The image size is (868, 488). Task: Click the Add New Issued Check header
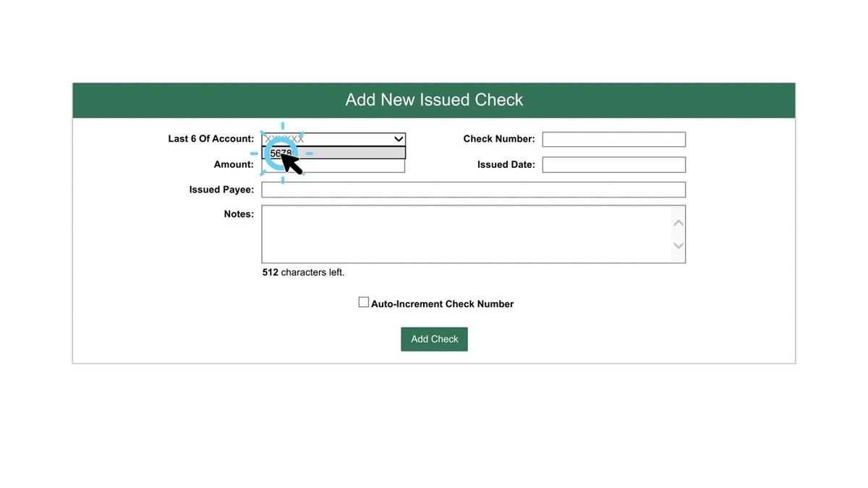tap(434, 100)
